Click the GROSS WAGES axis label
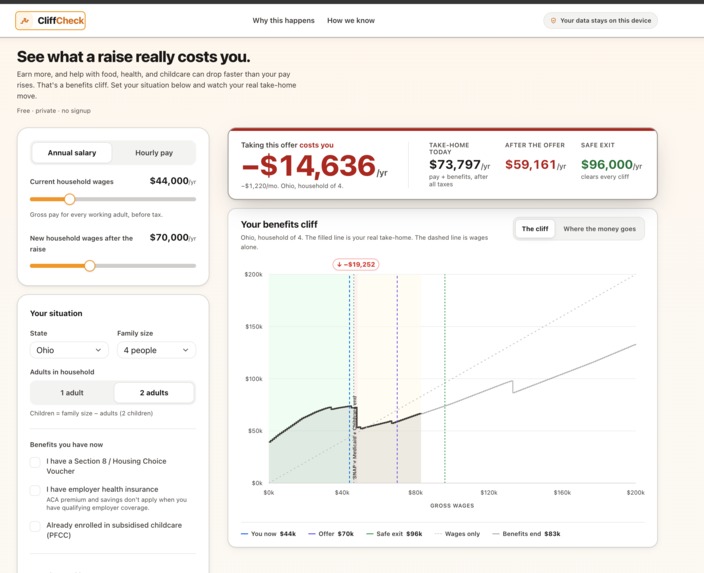The width and height of the screenshot is (704, 573). tap(452, 506)
